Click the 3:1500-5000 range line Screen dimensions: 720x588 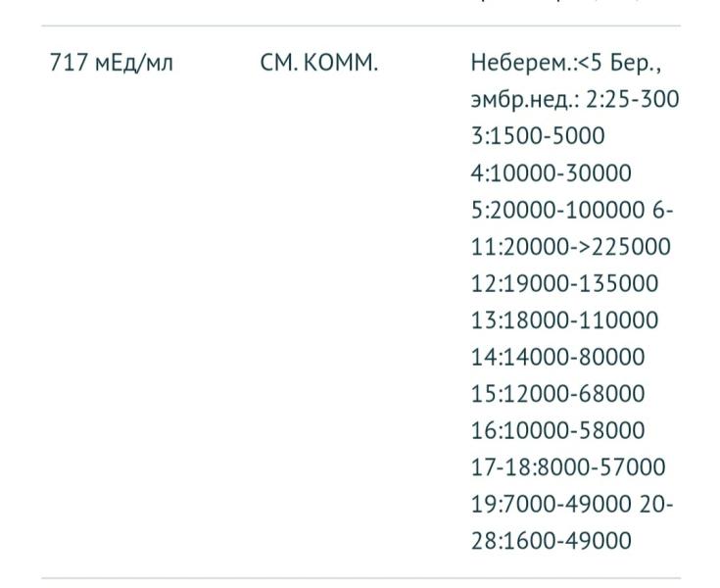coord(538,136)
